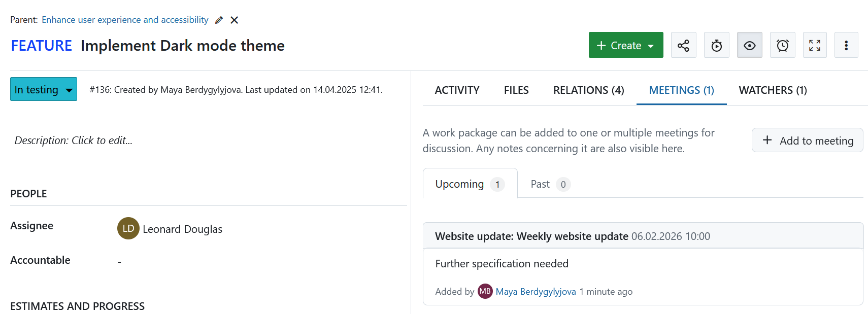Image resolution: width=868 pixels, height=314 pixels.
Task: Switch to the WATCHERS tab
Action: [x=773, y=90]
